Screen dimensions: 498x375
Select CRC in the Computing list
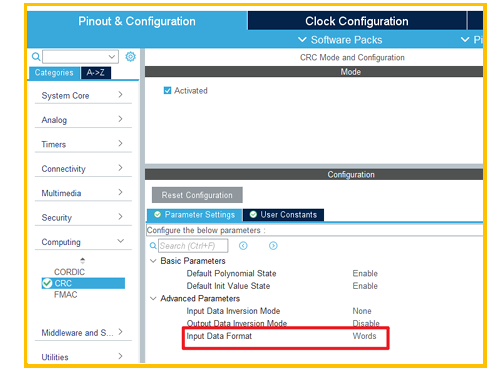[x=83, y=283]
